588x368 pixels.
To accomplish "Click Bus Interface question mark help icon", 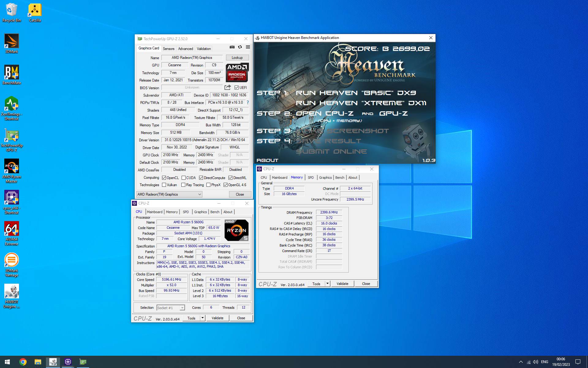I will click(248, 102).
